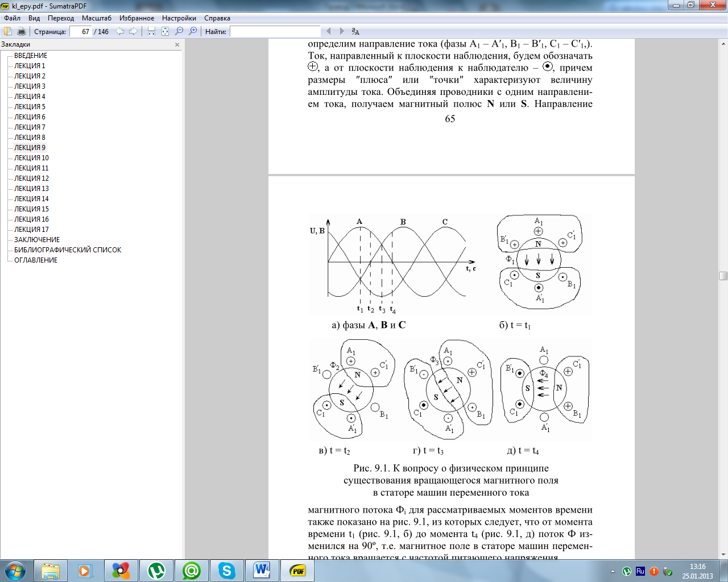
Task: Open the media player taskbar icon
Action: (x=86, y=571)
